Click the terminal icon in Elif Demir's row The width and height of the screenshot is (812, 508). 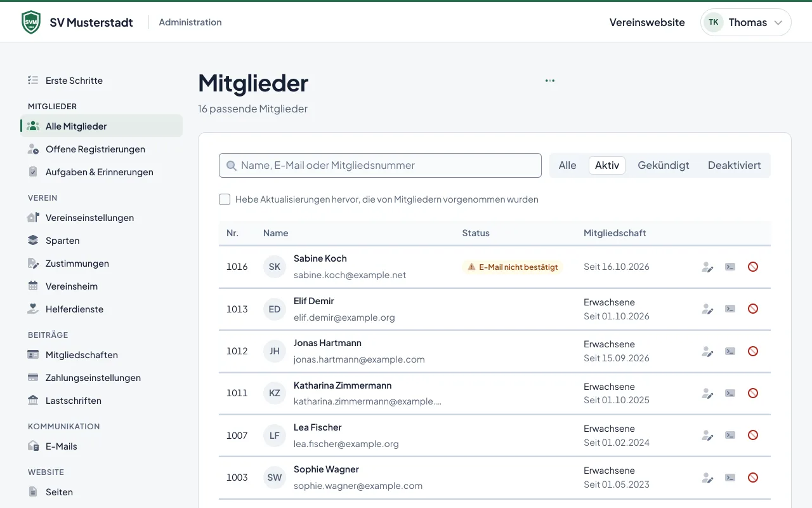point(730,309)
